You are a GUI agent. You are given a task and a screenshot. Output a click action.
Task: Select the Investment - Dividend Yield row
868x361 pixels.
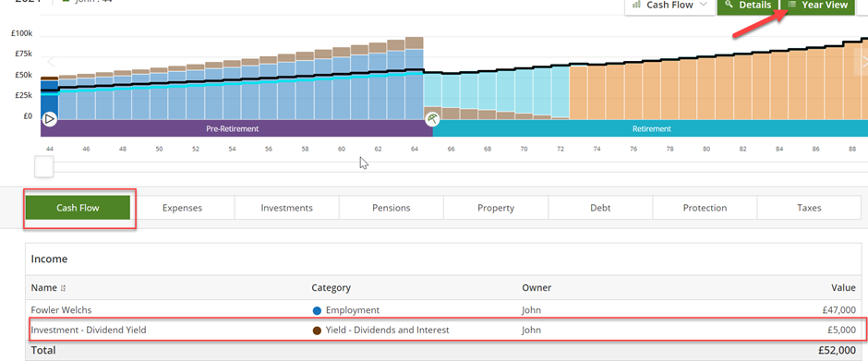443,331
